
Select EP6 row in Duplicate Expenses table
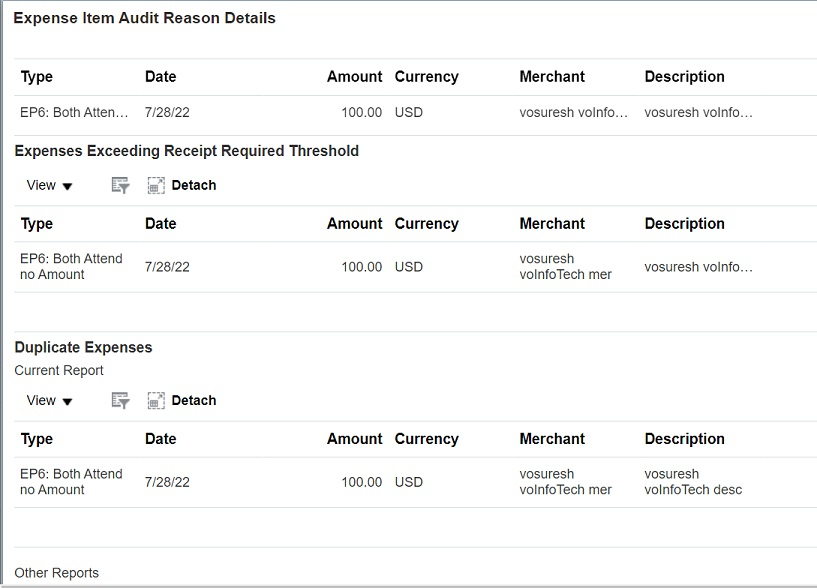tap(415, 482)
